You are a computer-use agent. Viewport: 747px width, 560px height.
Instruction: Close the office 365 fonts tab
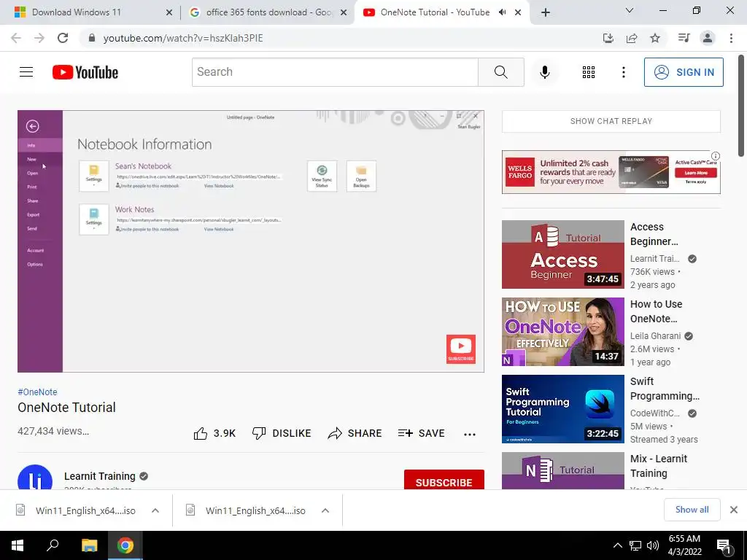[344, 13]
